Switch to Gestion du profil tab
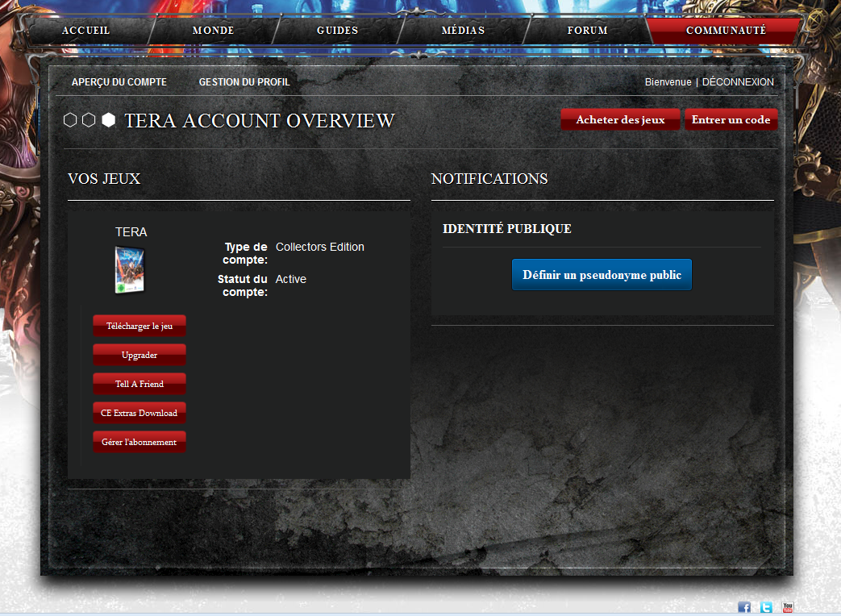Viewport: 841px width, 616px height. pyautogui.click(x=244, y=82)
